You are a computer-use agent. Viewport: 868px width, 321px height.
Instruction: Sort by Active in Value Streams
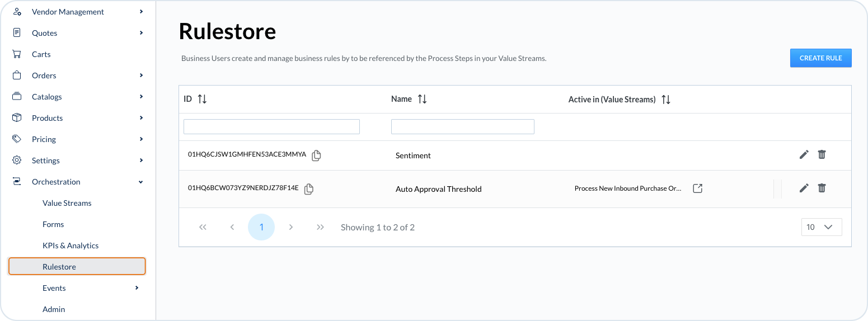[665, 100]
